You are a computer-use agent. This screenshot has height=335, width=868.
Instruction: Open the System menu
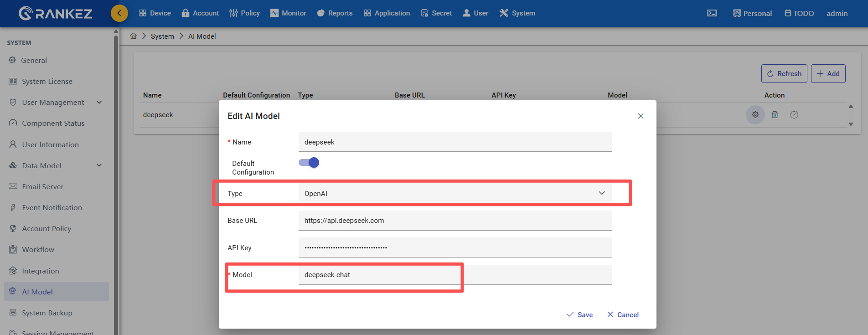point(517,13)
